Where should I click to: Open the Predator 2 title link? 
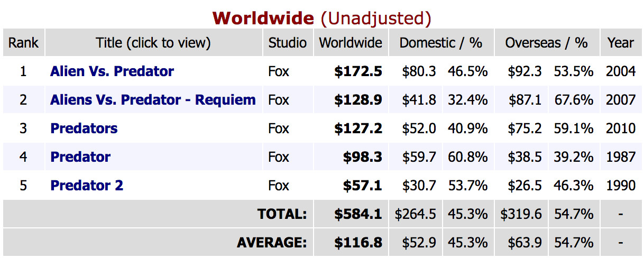tap(87, 186)
